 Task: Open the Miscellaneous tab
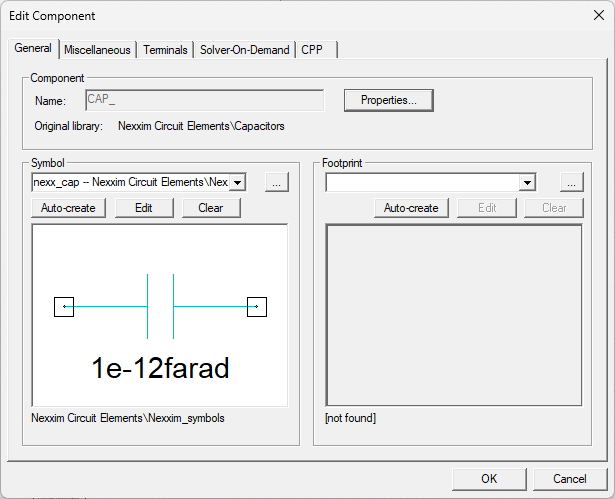pyautogui.click(x=97, y=50)
